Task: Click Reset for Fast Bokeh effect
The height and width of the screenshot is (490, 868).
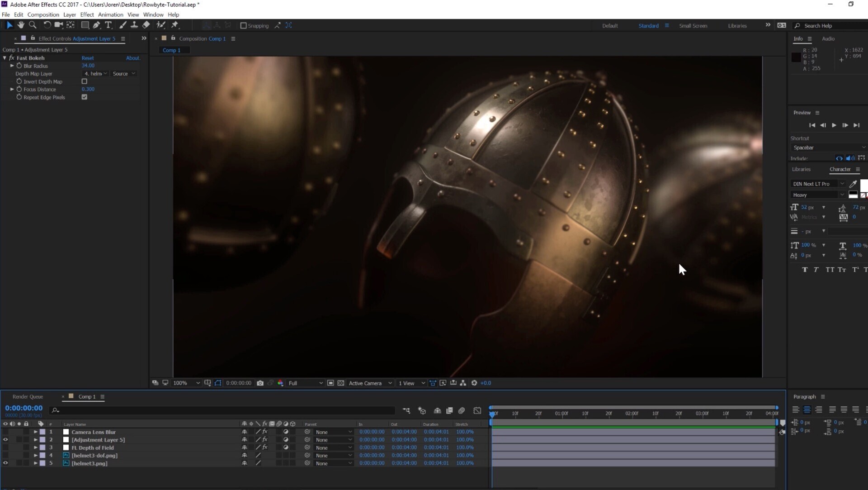Action: click(88, 58)
